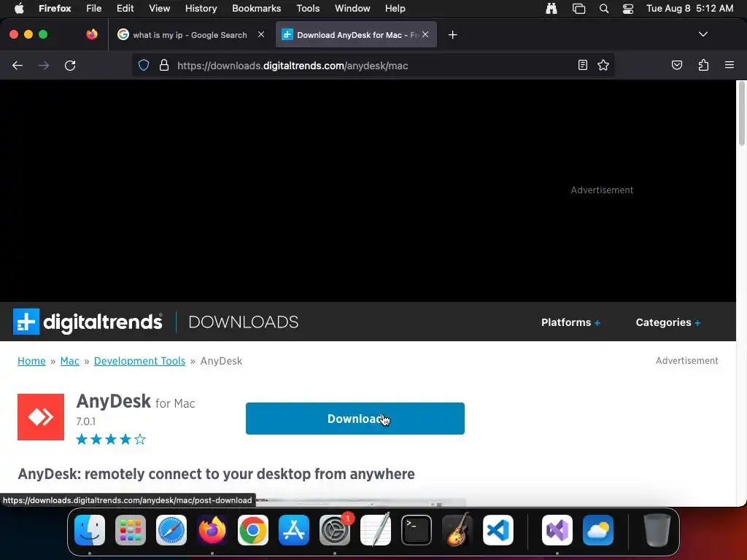This screenshot has height=560, width=747.
Task: Open the Firefox application menu
Action: (x=55, y=8)
